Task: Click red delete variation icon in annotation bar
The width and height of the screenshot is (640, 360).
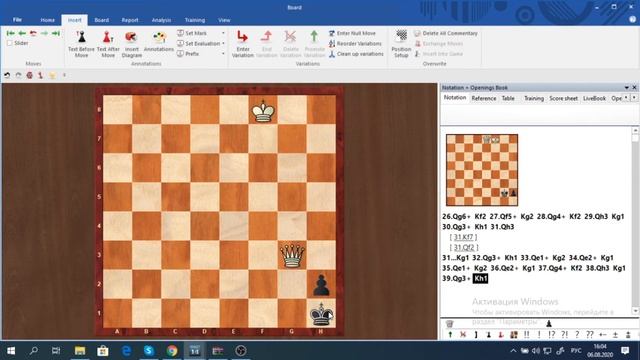Action: (463, 335)
